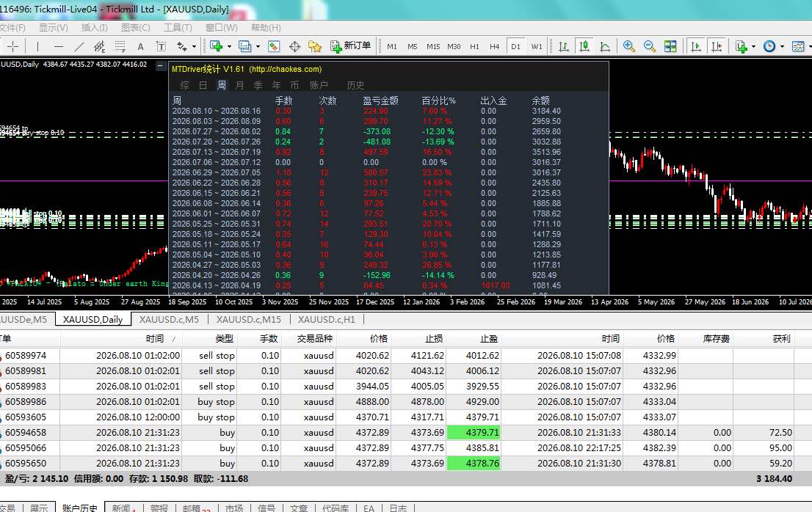Select the trendline drawing tool

pyautogui.click(x=79, y=46)
